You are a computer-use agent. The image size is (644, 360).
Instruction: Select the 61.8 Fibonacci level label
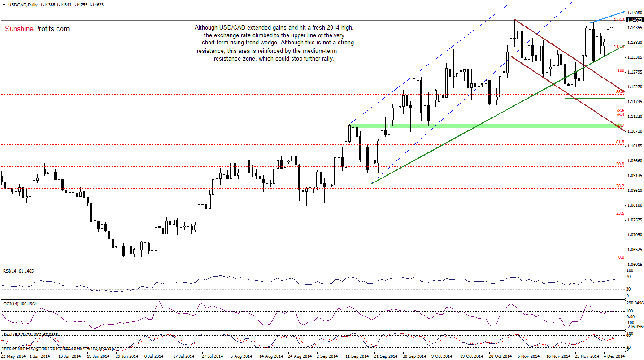point(620,142)
